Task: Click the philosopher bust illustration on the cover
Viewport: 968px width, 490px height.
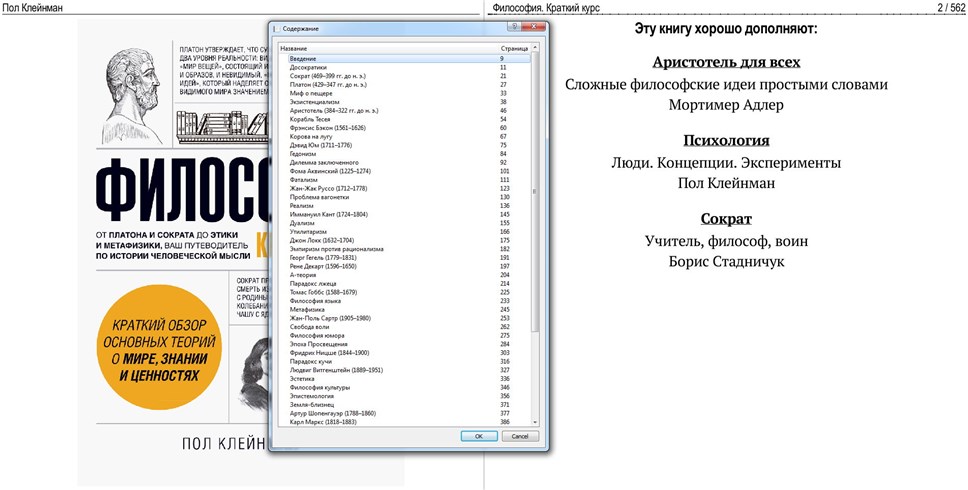Action: [x=131, y=96]
